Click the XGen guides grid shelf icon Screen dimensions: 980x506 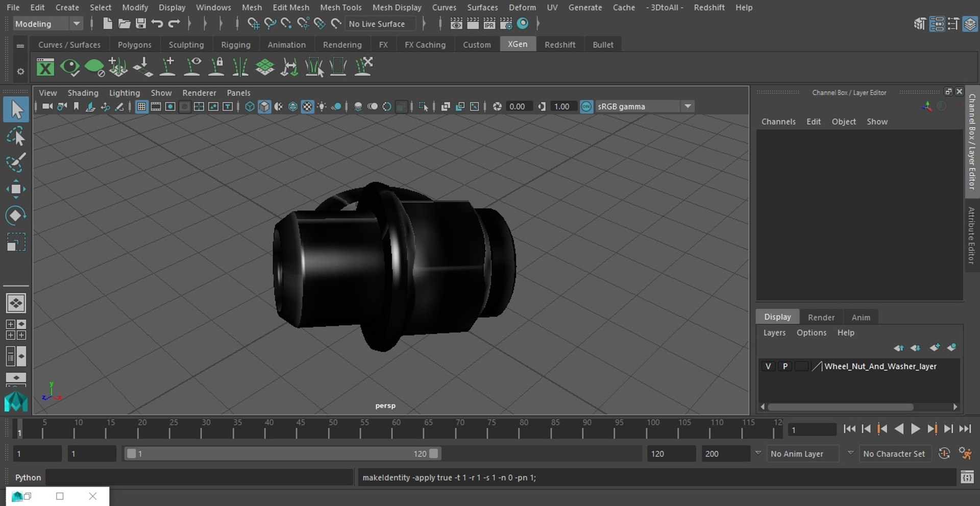pos(265,67)
